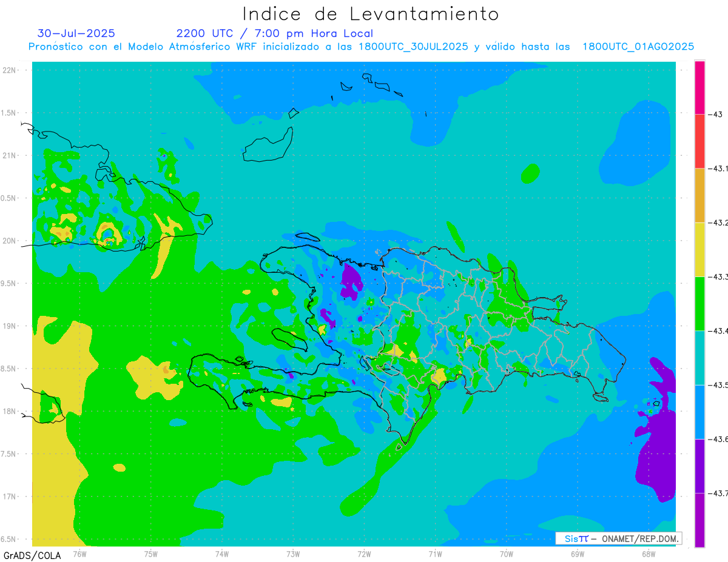Click the "-43.6" color bar value
728x562 pixels.
tap(718, 439)
